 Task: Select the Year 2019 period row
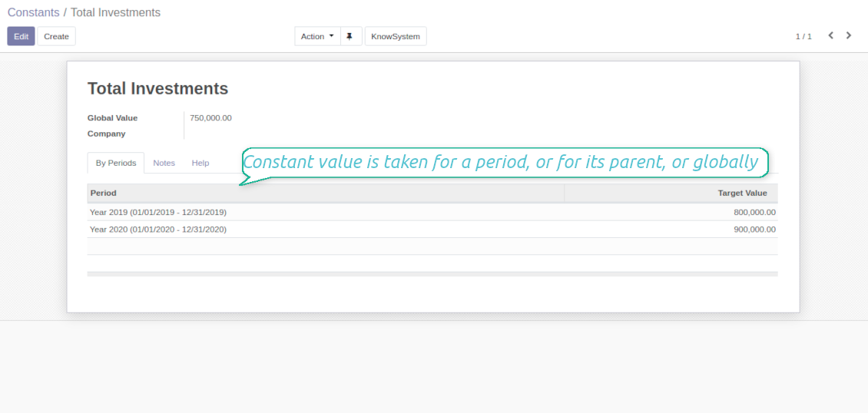coord(158,212)
